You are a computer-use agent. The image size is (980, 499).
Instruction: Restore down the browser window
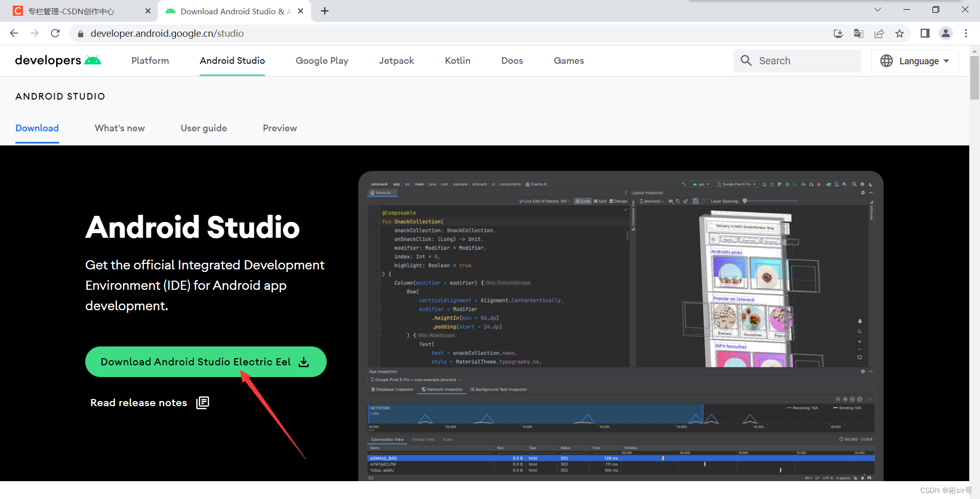(936, 10)
